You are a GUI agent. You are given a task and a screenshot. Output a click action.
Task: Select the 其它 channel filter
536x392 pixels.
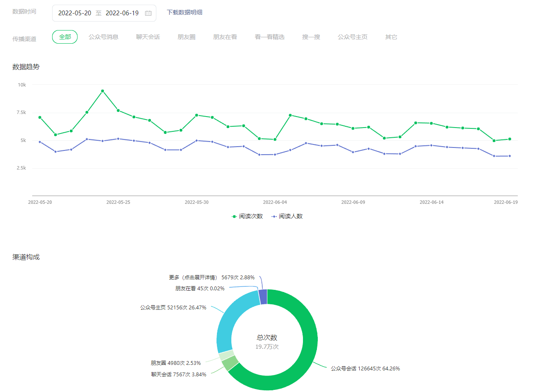(391, 37)
